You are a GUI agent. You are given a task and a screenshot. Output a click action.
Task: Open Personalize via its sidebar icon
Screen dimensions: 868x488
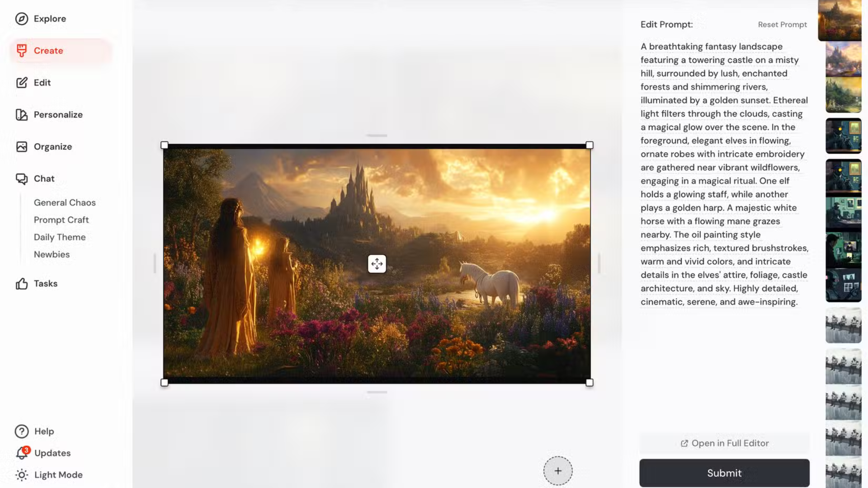(x=21, y=115)
